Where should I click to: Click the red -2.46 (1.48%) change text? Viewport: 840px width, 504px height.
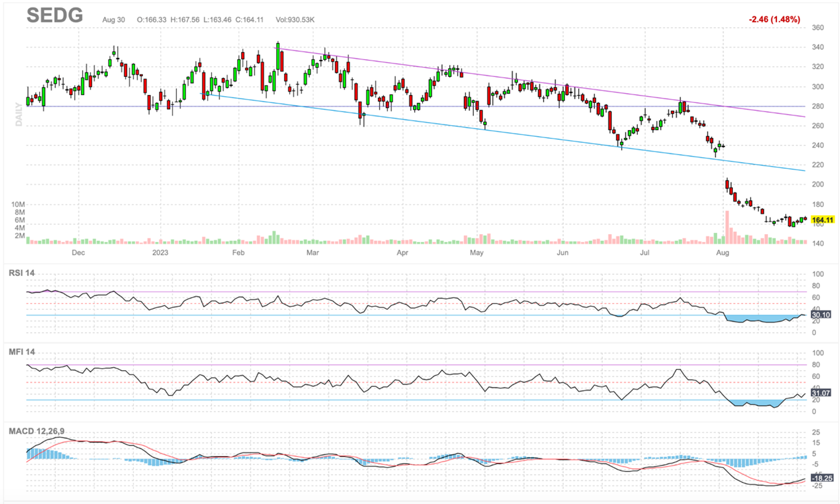click(774, 20)
